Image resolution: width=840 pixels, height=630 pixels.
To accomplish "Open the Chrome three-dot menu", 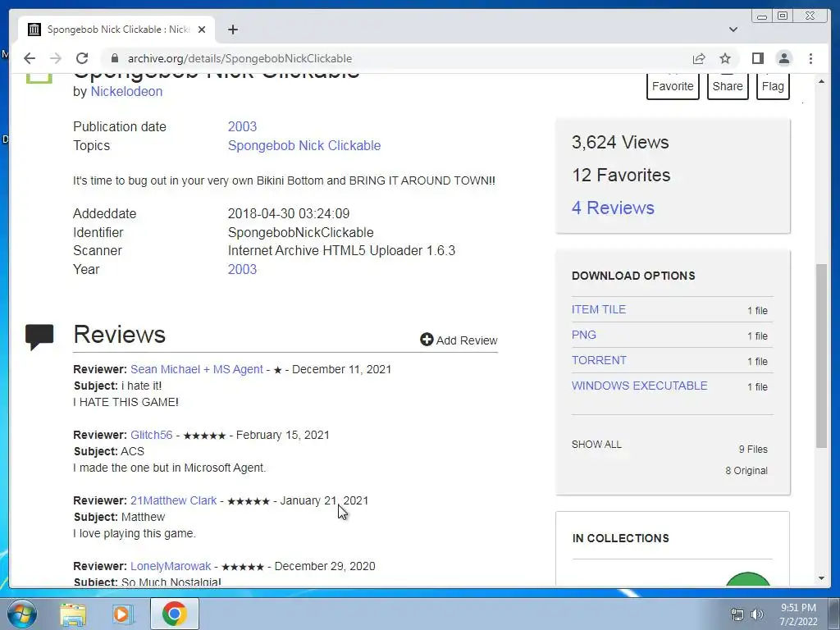I will [810, 58].
